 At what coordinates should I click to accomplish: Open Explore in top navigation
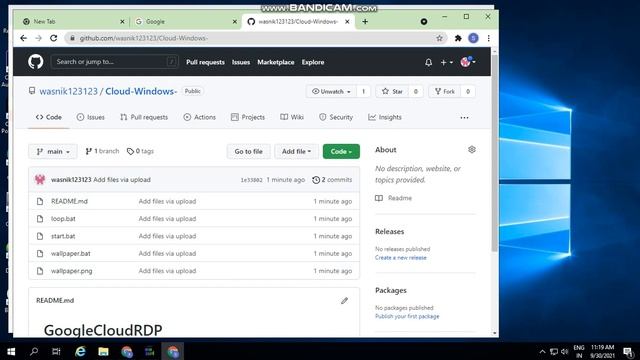[x=313, y=62]
